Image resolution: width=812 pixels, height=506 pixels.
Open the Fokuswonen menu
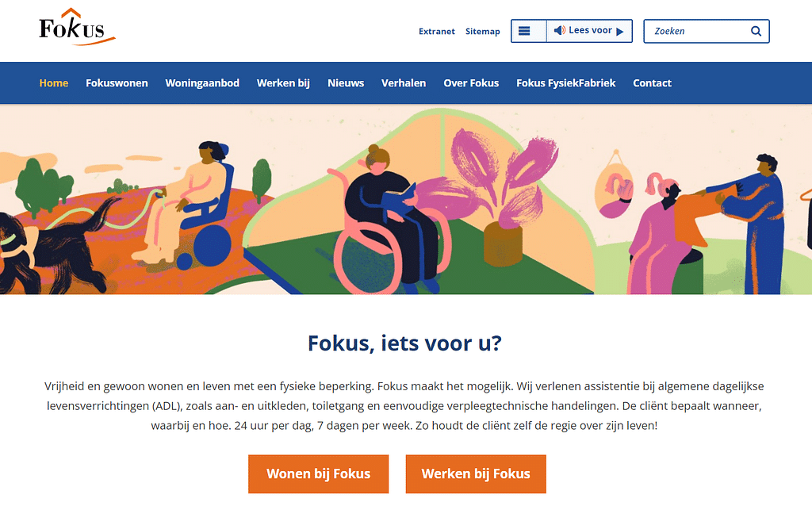[x=117, y=83]
